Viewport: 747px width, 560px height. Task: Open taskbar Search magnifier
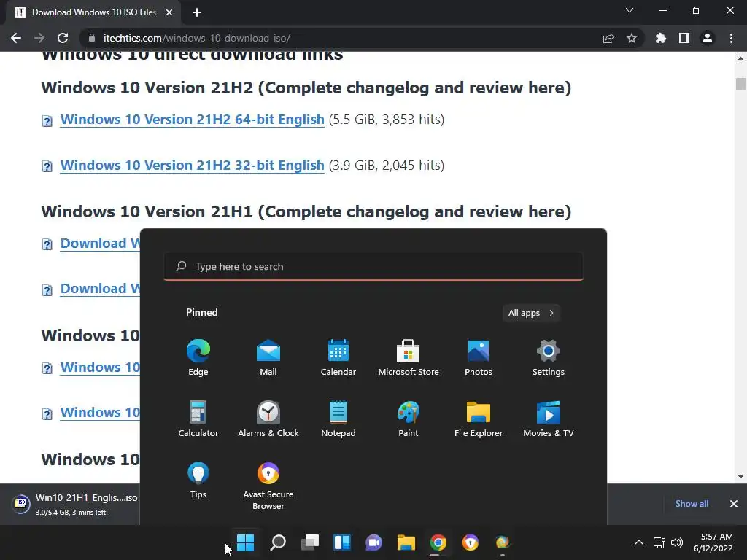point(278,542)
